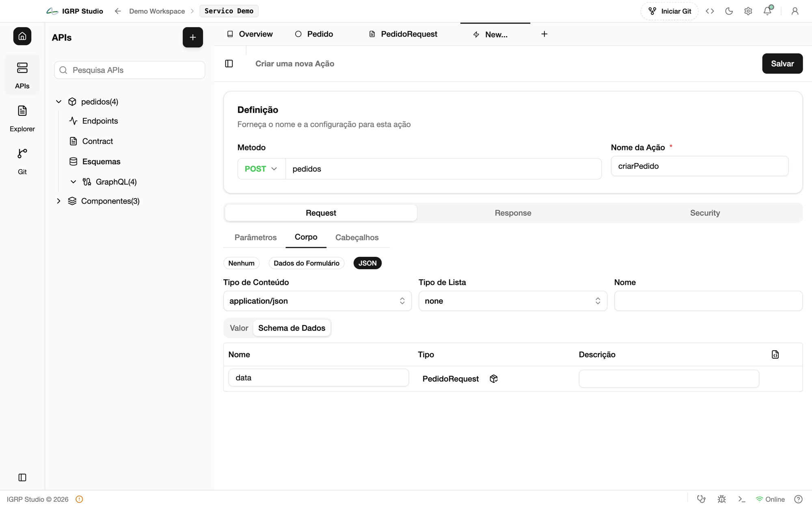The height and width of the screenshot is (508, 812).
Task: Switch to Schema de Dados view
Action: pyautogui.click(x=292, y=328)
